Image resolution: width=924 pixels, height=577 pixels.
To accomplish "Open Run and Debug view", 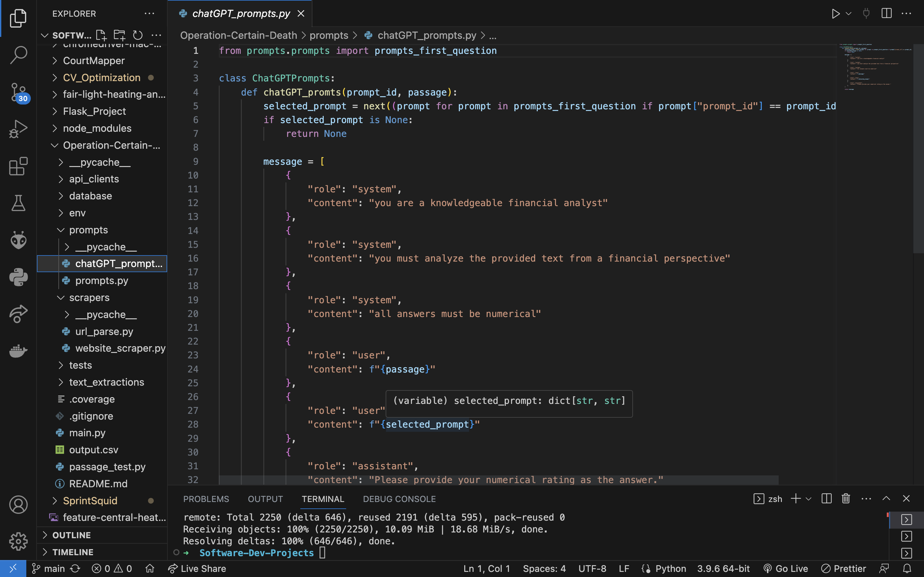I will coord(18,129).
